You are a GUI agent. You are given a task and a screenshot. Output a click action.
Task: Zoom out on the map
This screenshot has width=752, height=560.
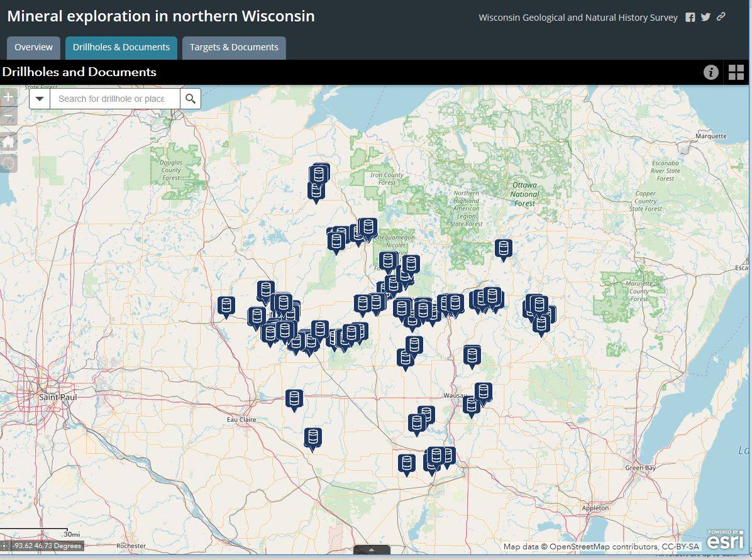pos(9,116)
